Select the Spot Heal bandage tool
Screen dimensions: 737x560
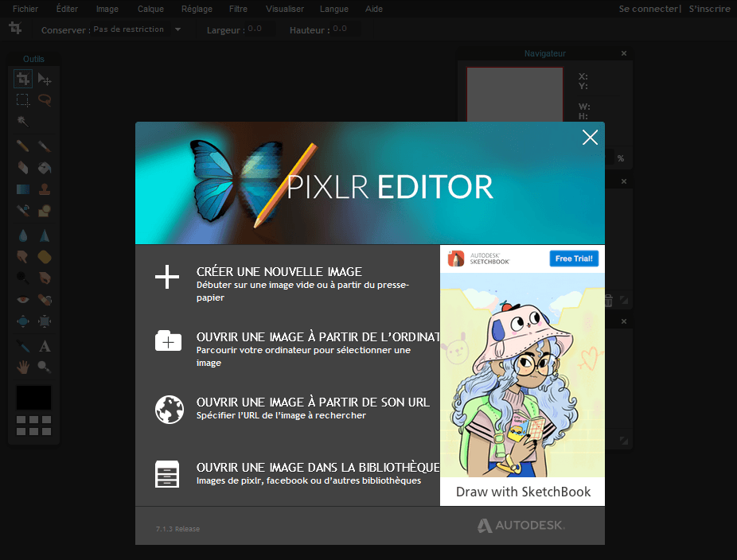45,299
